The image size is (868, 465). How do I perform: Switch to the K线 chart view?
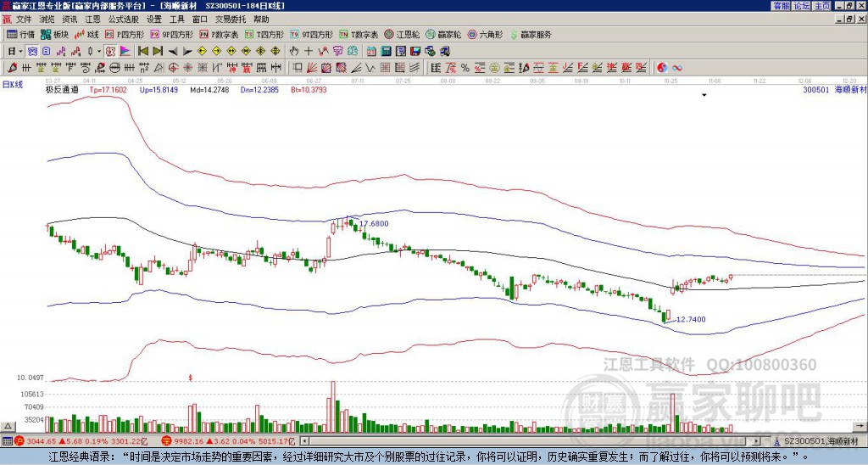tap(86, 34)
